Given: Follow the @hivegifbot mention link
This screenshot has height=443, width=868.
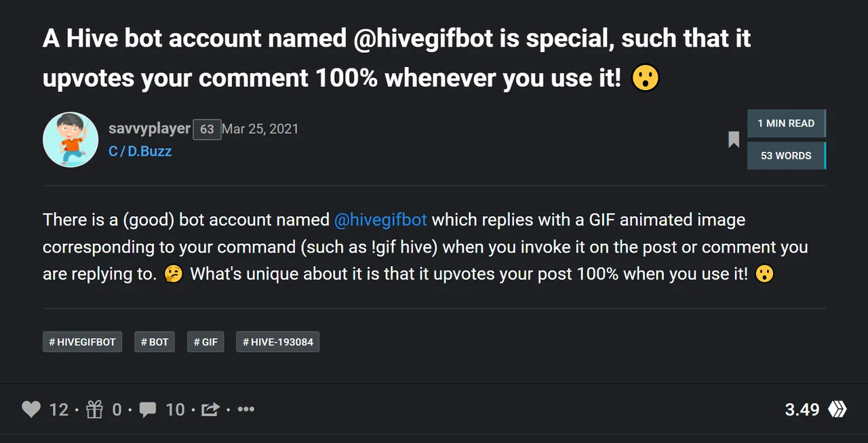Looking at the screenshot, I should (380, 220).
